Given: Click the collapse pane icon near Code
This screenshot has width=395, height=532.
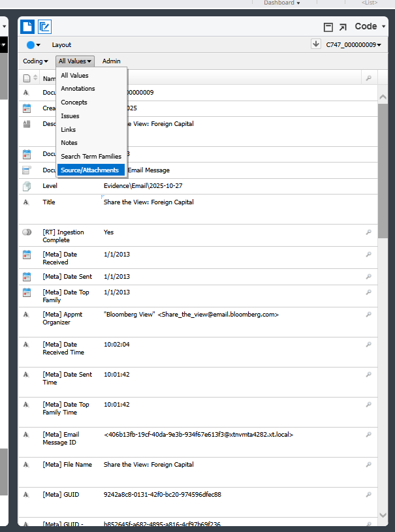Looking at the screenshot, I should tap(328, 26).
